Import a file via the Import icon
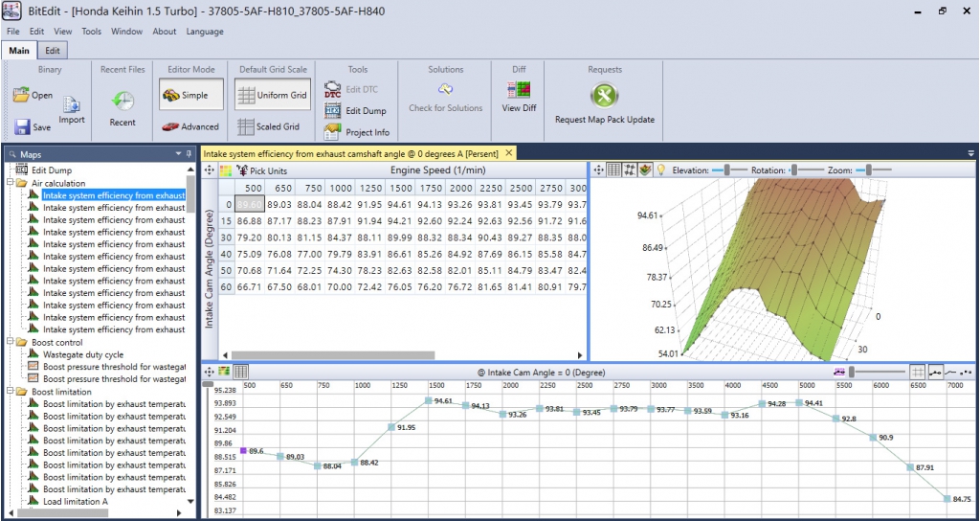 [x=71, y=105]
